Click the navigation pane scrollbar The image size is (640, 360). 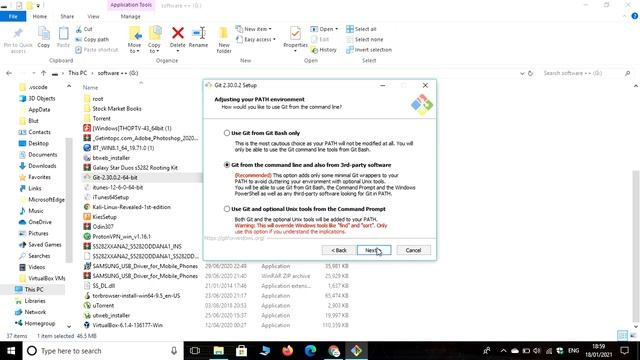tap(69, 200)
